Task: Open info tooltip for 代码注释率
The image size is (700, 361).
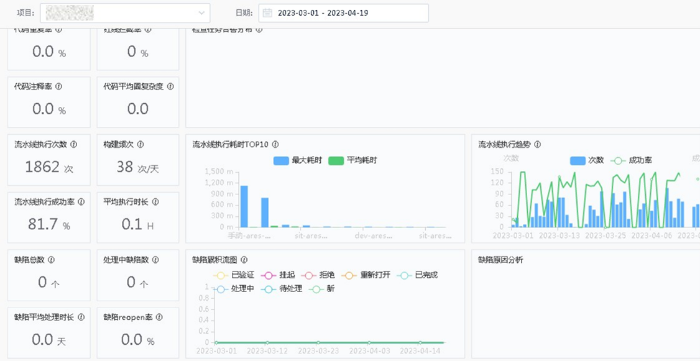Action: coord(58,87)
